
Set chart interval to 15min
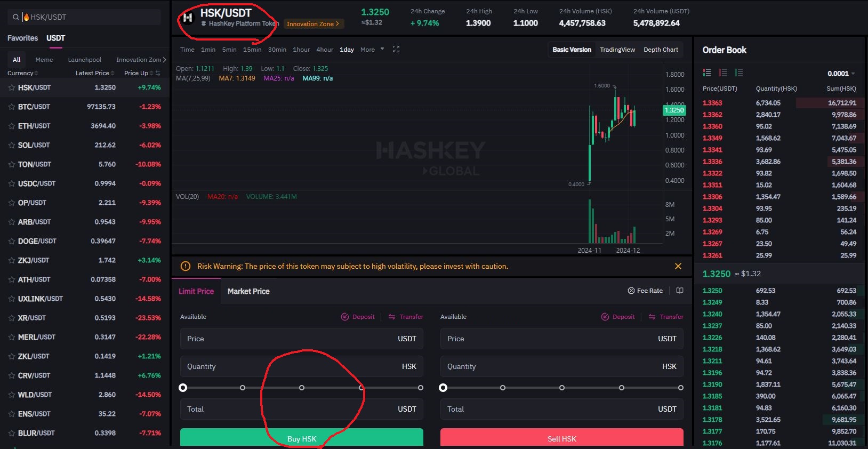(x=252, y=50)
